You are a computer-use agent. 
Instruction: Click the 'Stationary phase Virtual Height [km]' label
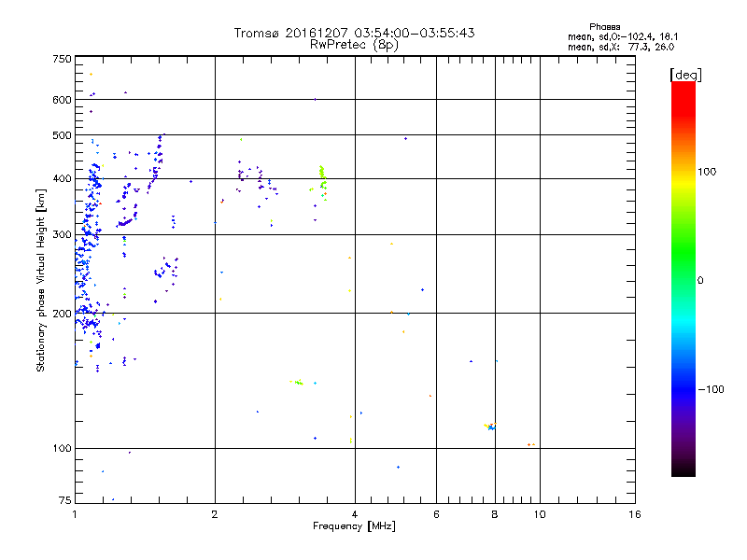(x=41, y=280)
